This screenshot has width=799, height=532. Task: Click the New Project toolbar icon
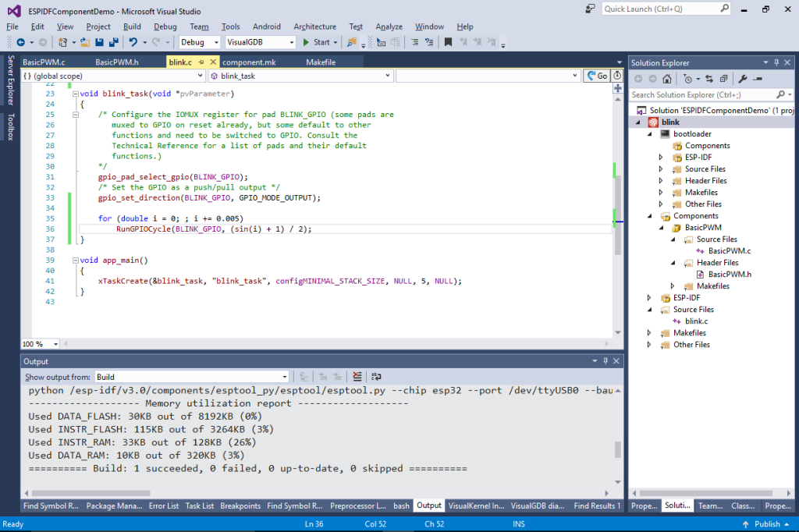click(x=62, y=42)
